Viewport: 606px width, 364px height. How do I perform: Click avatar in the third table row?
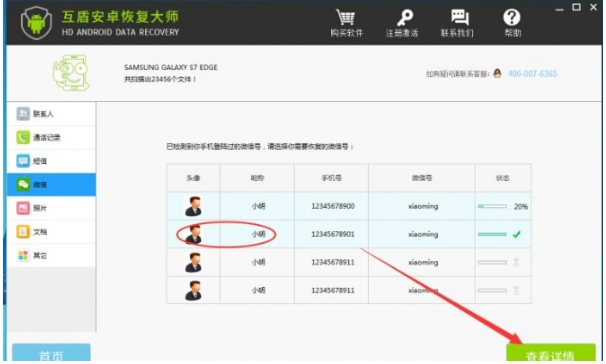point(193,262)
